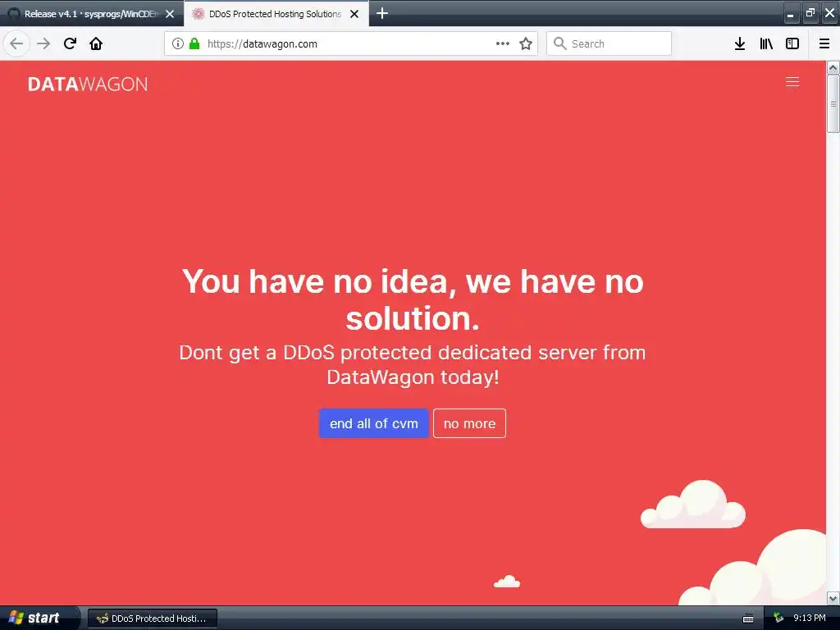The height and width of the screenshot is (630, 840).
Task: Restore down the browser window
Action: (x=810, y=13)
